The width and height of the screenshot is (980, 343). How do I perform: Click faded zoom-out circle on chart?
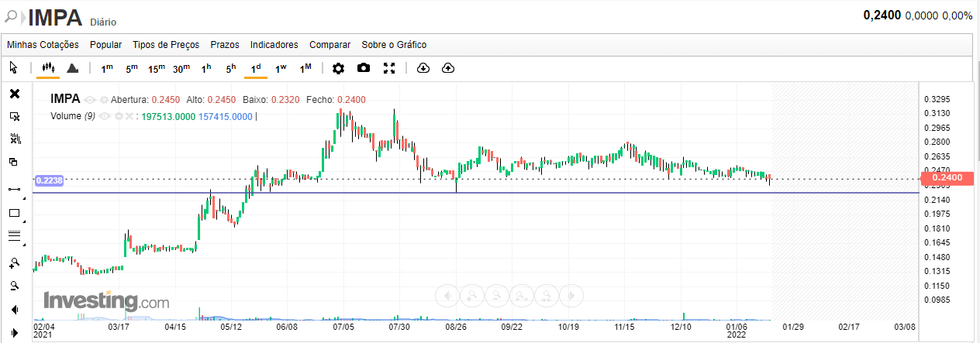pos(495,294)
